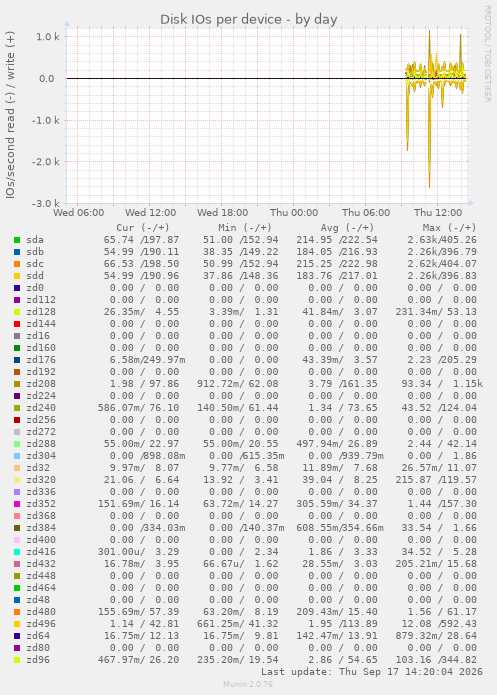This screenshot has height=695, width=497.
Task: Click the 'Last update: Thu Sep 17 14:20:04 2026' text
Action: pos(372,672)
